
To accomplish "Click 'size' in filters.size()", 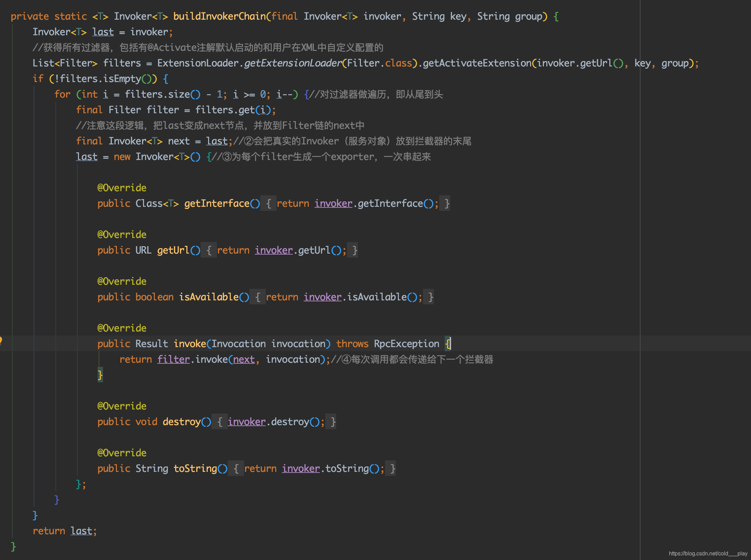I will pyautogui.click(x=179, y=94).
